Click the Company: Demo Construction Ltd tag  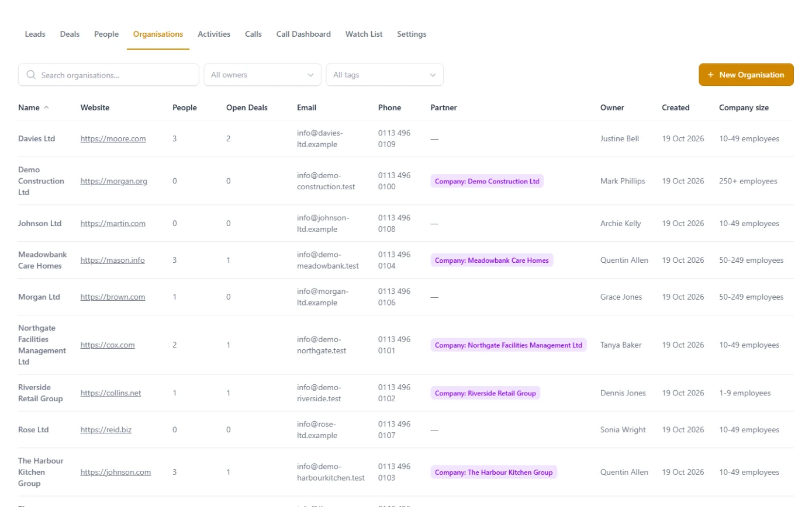point(487,181)
